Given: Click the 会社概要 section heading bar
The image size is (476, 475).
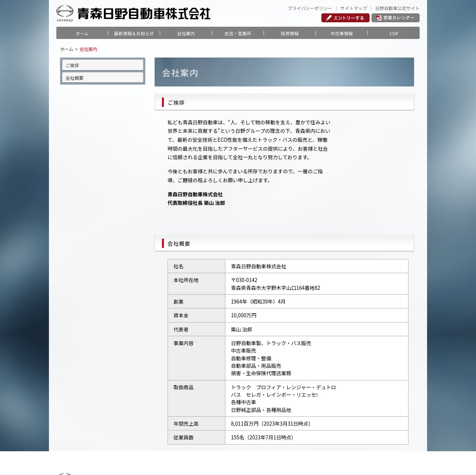Looking at the screenshot, I should [284, 243].
